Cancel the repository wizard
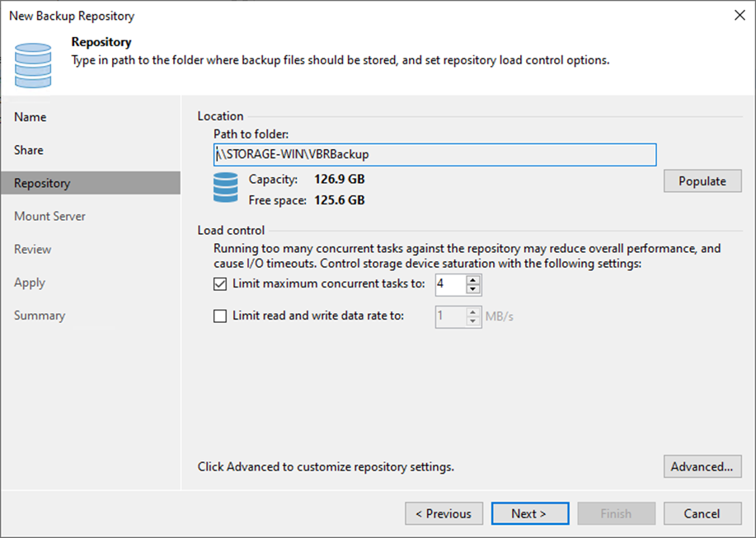Image resolution: width=756 pixels, height=538 pixels. click(702, 513)
